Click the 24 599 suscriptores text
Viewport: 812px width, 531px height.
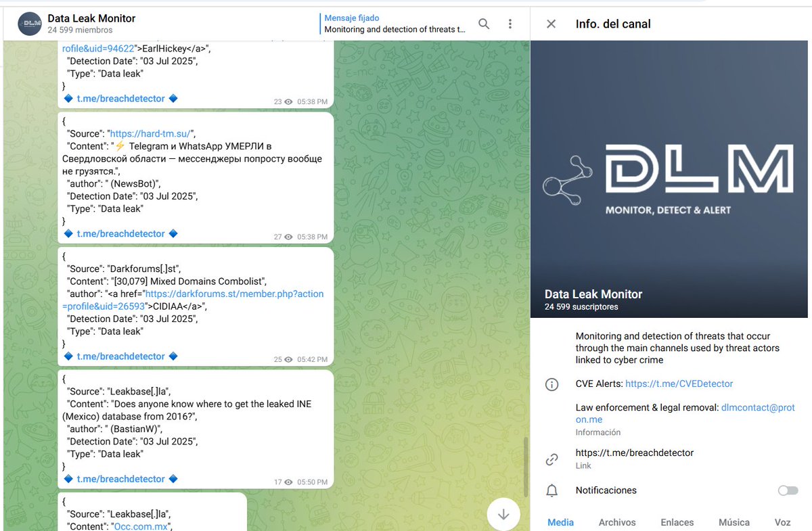click(x=581, y=307)
